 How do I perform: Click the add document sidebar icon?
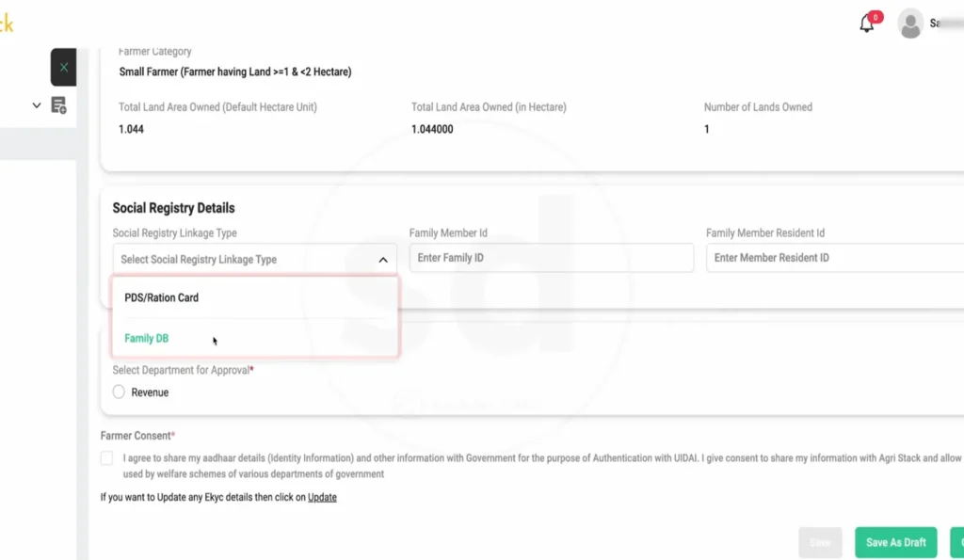[58, 105]
